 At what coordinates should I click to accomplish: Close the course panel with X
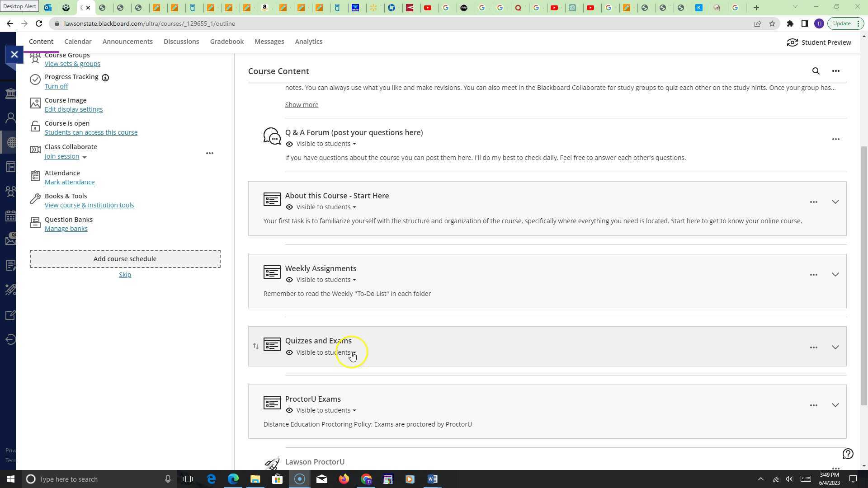(14, 55)
